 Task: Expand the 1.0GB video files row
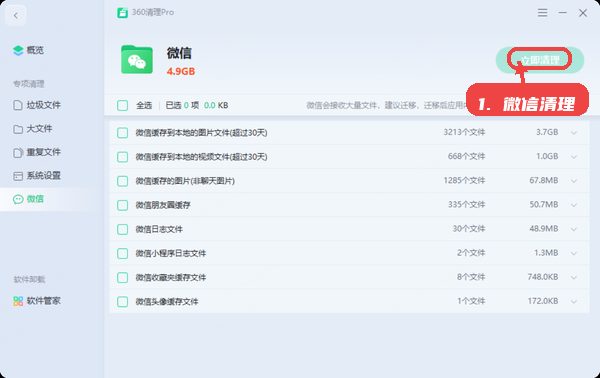pyautogui.click(x=574, y=157)
